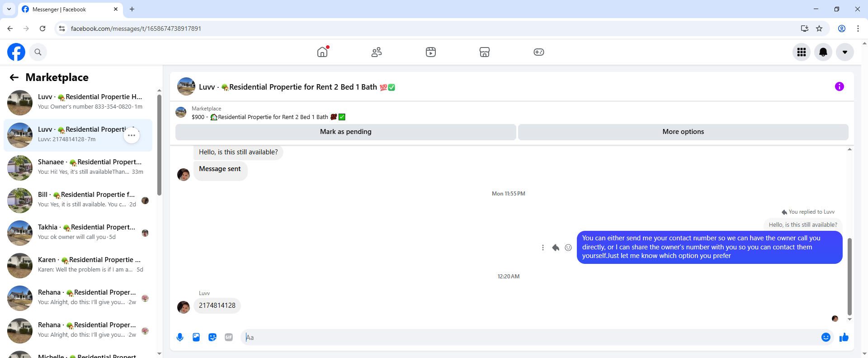Attach a photo with the image icon

click(x=196, y=337)
